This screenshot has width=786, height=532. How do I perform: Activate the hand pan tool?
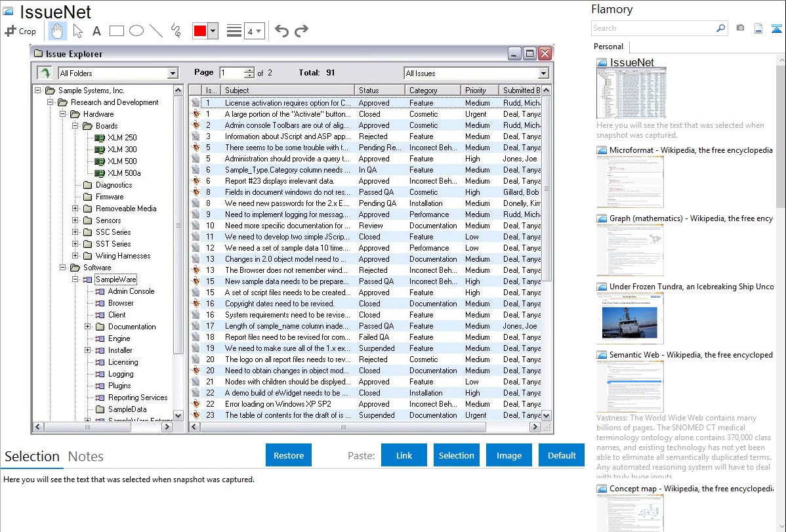(58, 31)
